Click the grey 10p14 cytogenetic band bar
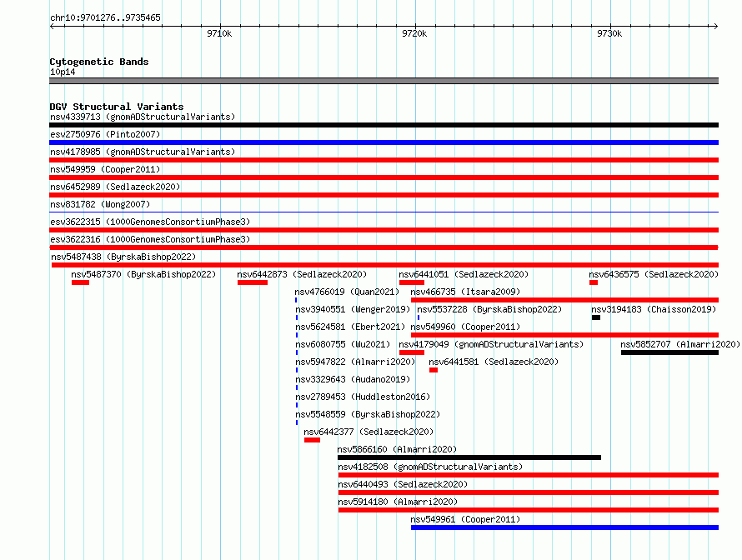 pos(384,81)
